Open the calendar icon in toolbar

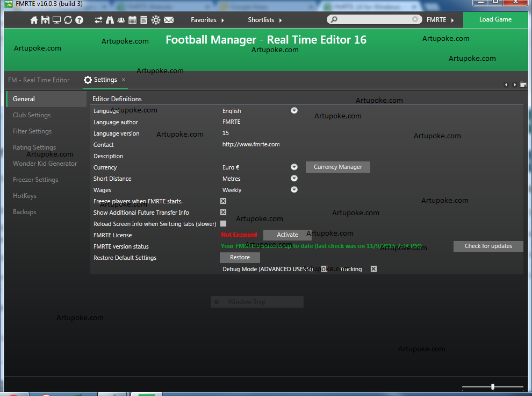pos(132,20)
